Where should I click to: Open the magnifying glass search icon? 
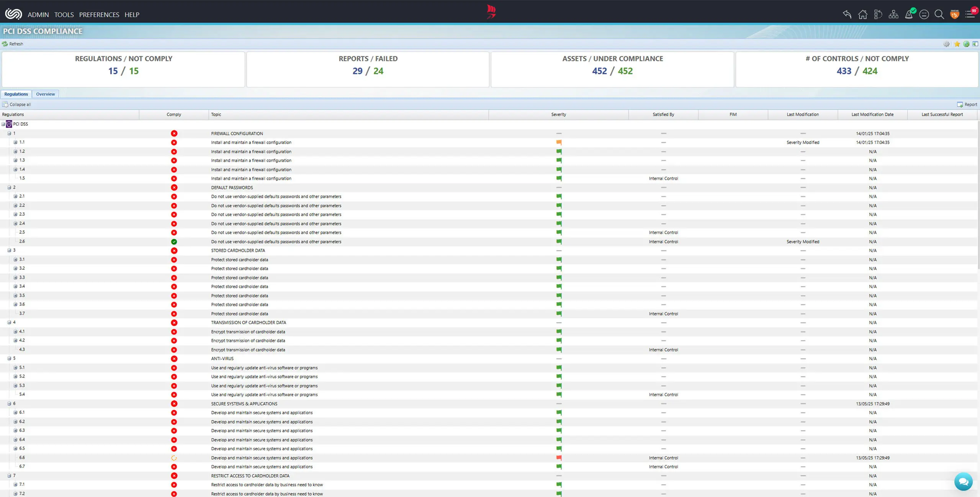coord(939,15)
